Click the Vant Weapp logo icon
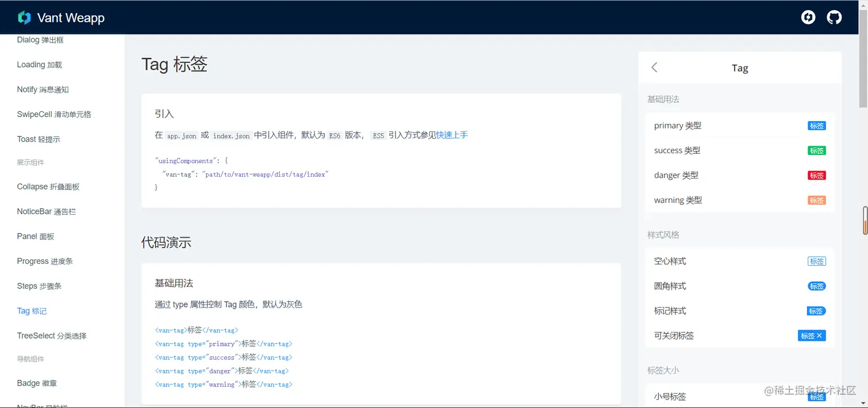 24,18
